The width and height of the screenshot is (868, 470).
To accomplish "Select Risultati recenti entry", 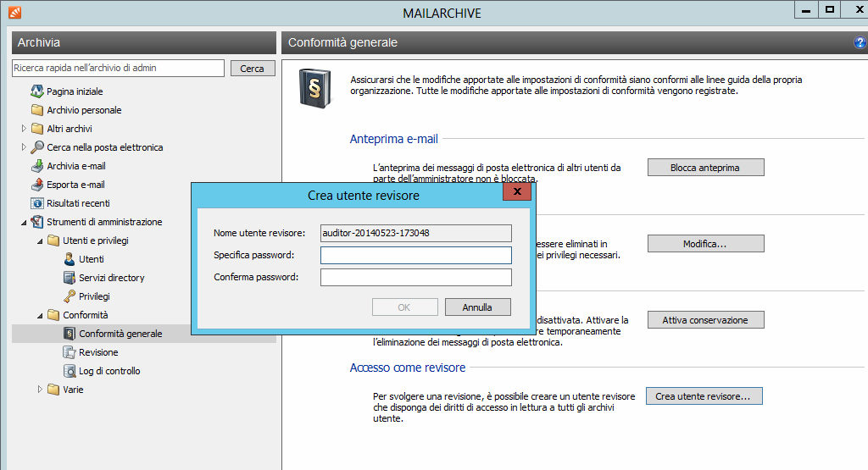I will click(x=78, y=203).
